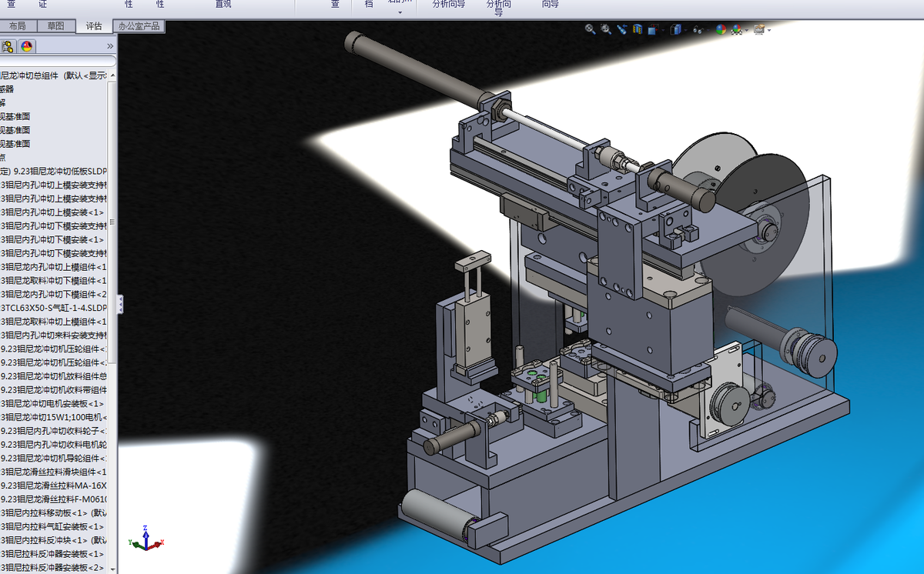The height and width of the screenshot is (574, 924).
Task: Open the ConfigurationManager tree tab
Action: coord(8,46)
